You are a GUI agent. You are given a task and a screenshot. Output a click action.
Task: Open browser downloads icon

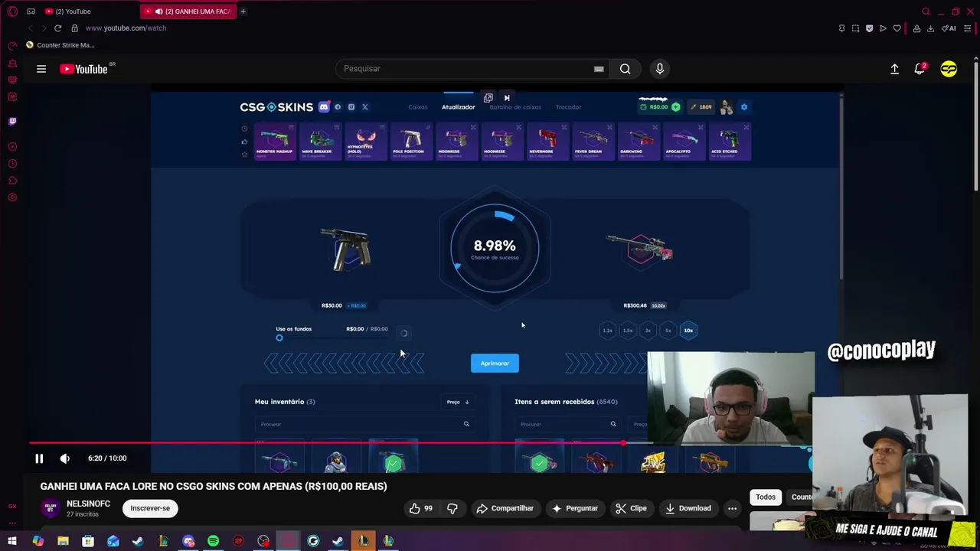[930, 28]
